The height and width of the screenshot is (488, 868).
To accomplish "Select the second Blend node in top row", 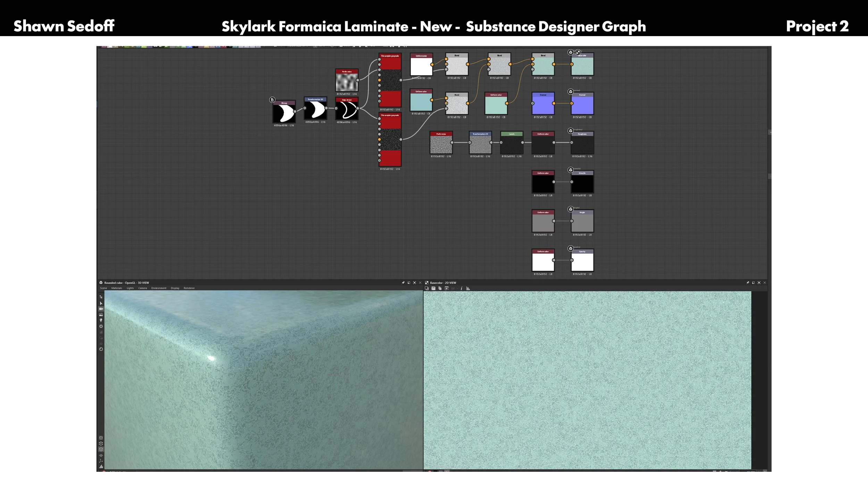I will [x=499, y=64].
